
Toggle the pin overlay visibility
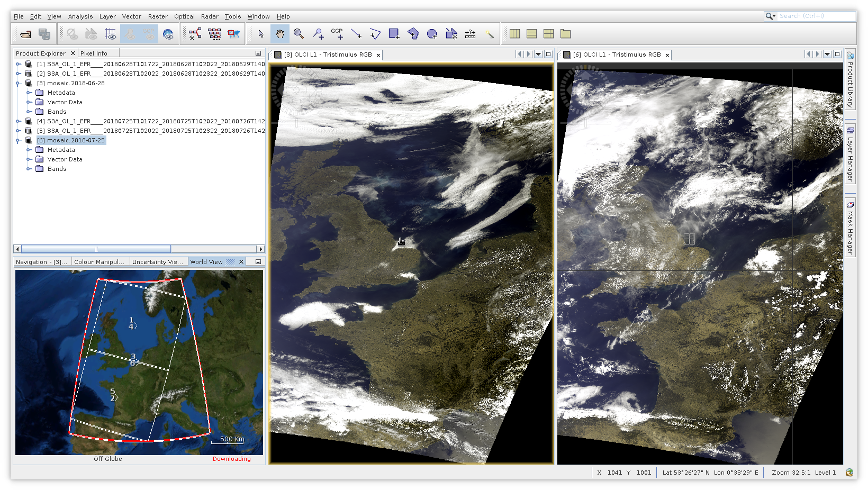pos(130,34)
